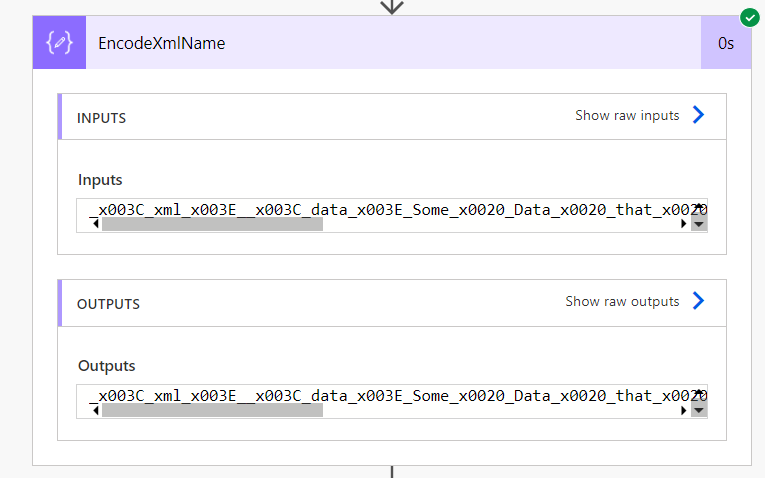Click the Outputs value text box
765x478 pixels.
pos(392,401)
